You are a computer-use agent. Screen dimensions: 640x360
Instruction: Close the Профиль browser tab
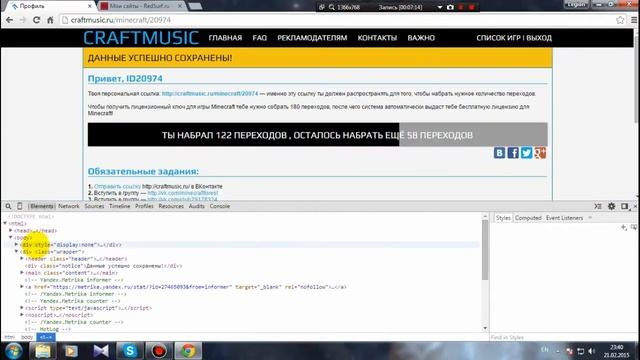click(90, 6)
